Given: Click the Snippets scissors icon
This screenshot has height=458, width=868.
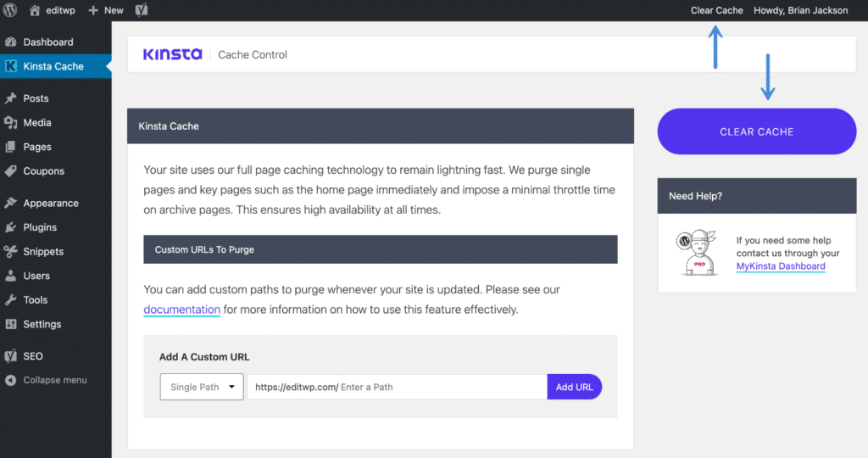Looking at the screenshot, I should coord(10,251).
